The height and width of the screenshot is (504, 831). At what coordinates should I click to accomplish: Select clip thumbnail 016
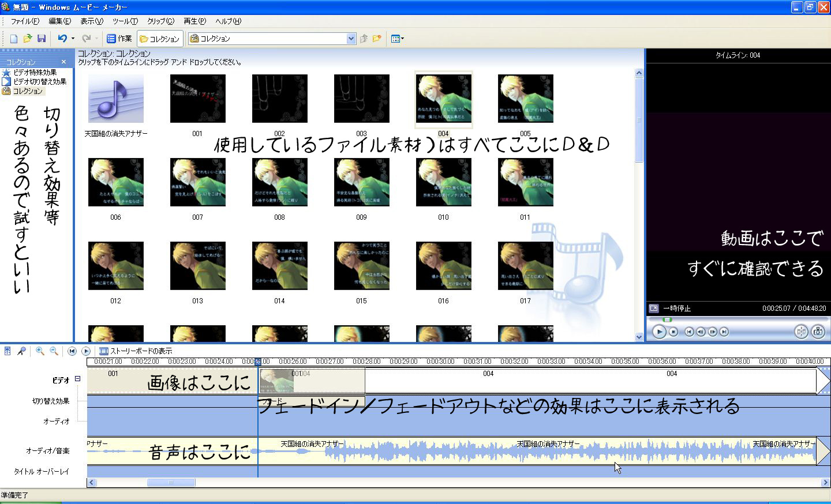pyautogui.click(x=443, y=266)
